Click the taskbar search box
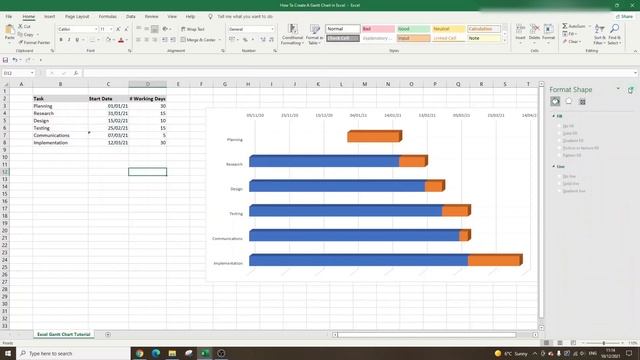 click(73, 353)
